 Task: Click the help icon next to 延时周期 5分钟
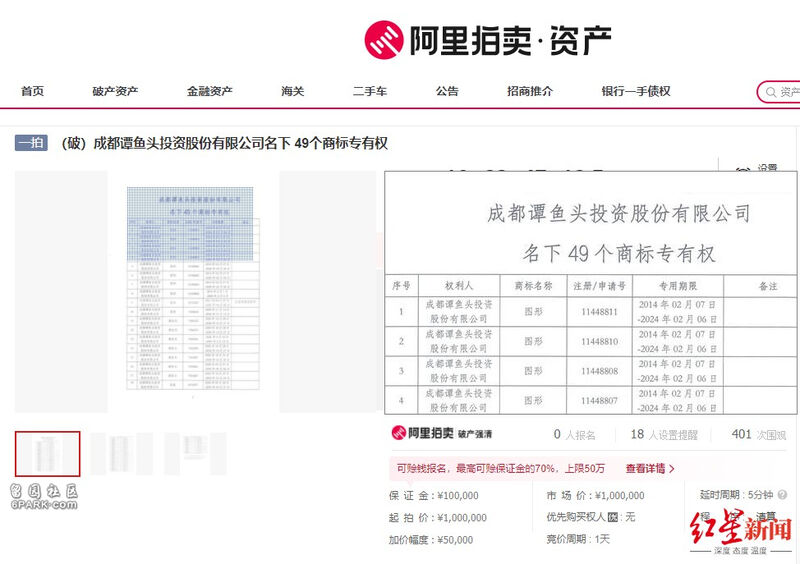pos(782,495)
